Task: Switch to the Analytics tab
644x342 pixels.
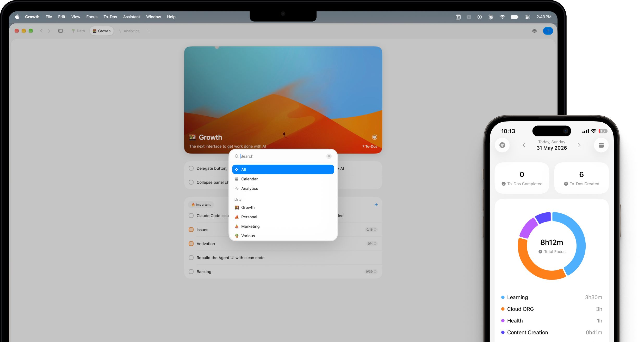Action: tap(129, 31)
